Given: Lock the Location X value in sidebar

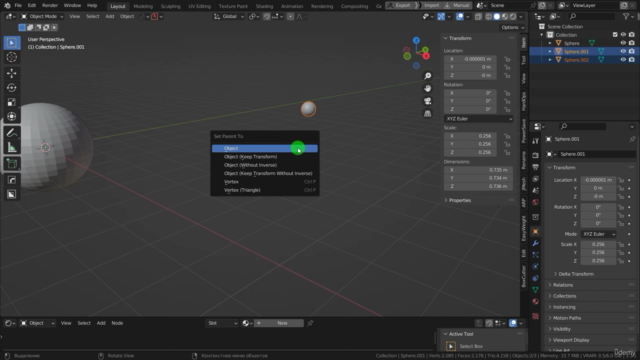Looking at the screenshot, I should (x=507, y=59).
